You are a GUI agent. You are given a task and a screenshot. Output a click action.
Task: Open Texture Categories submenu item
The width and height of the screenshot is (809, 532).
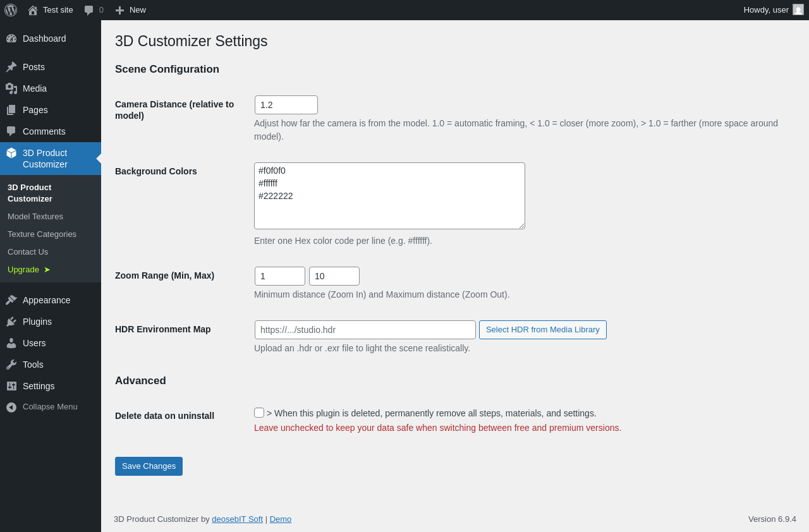(42, 234)
